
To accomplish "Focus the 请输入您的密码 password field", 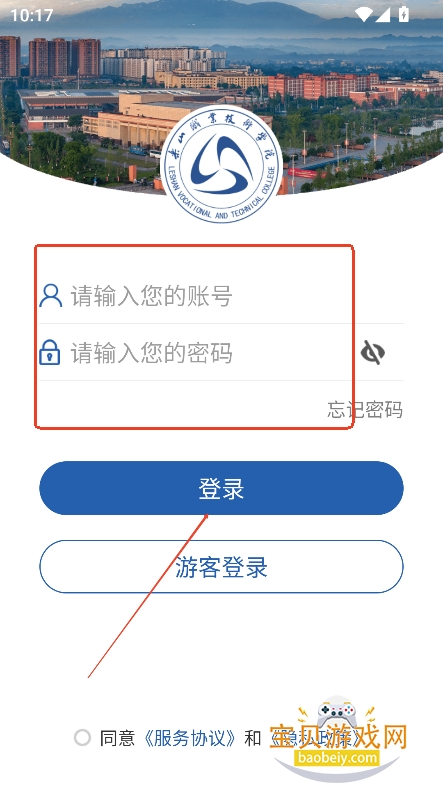I will click(x=198, y=352).
